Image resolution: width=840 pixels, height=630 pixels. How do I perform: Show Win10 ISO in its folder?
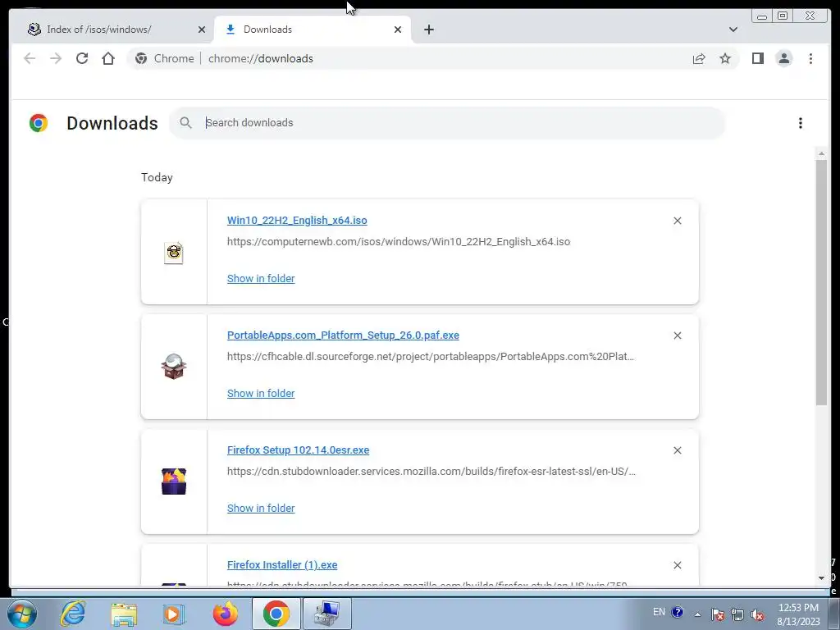pyautogui.click(x=261, y=279)
